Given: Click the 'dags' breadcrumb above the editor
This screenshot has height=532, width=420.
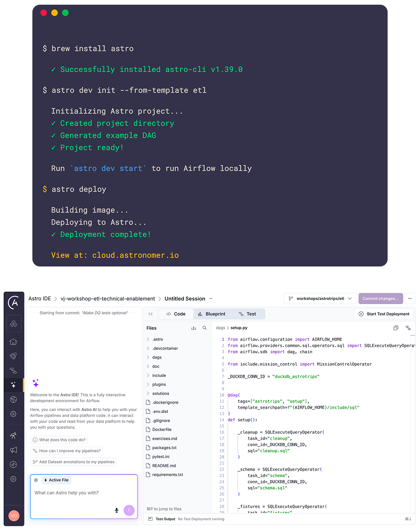Looking at the screenshot, I should coord(221,328).
